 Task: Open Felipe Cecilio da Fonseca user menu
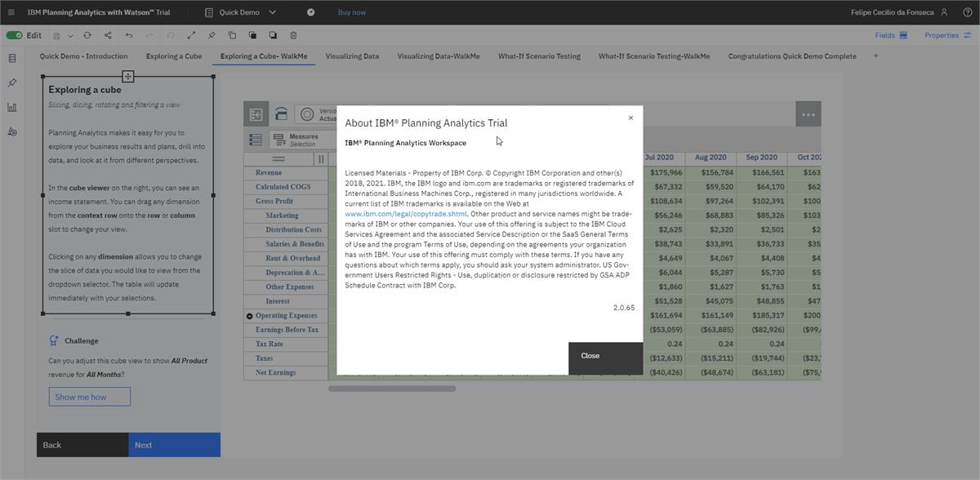899,12
